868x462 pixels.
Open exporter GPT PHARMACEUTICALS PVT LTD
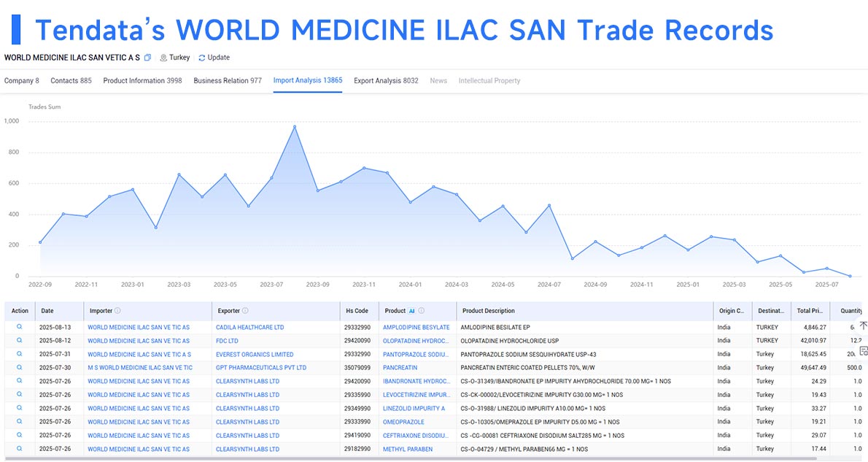coord(260,367)
